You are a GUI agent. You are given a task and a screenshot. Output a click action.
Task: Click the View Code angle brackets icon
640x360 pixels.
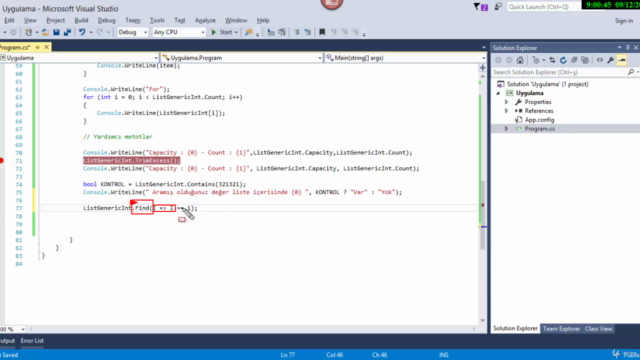pos(600,60)
